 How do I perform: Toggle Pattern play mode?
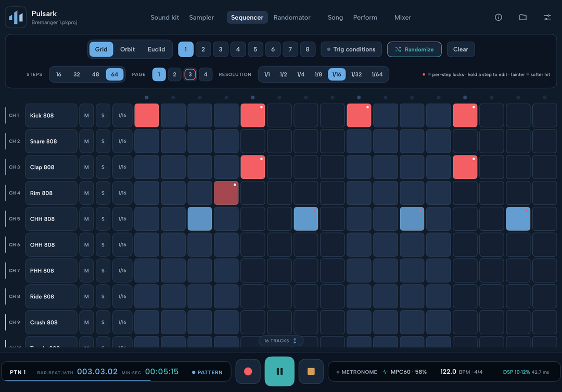tap(207, 372)
